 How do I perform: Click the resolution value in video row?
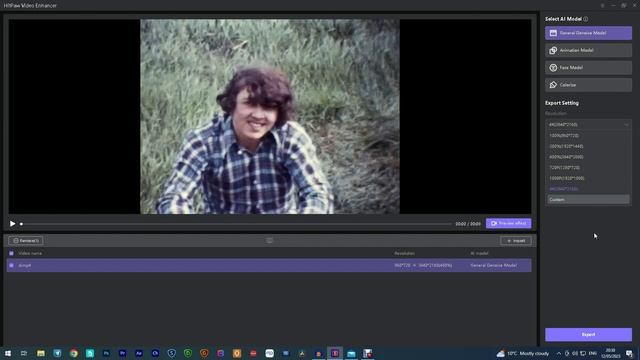(423, 265)
